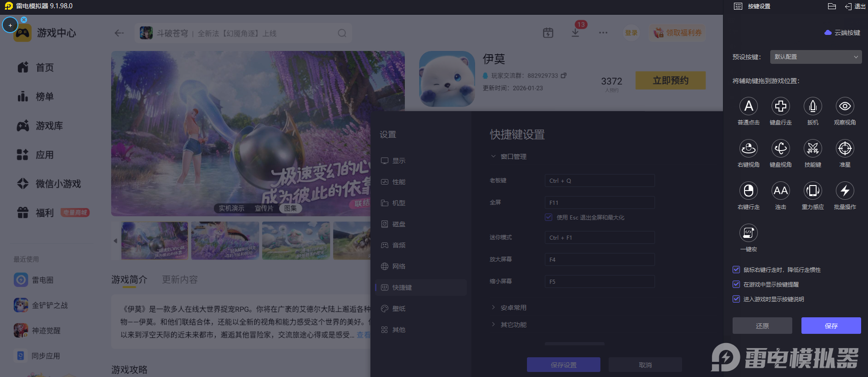868x377 pixels.
Task: Click the 保存 button in keymap panel
Action: coord(831,326)
